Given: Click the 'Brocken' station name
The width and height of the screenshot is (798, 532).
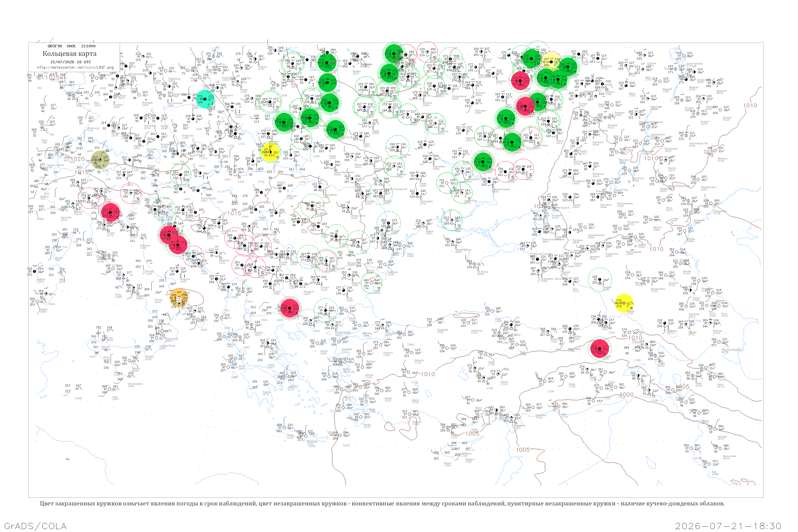Looking at the screenshot, I should tap(157, 81).
